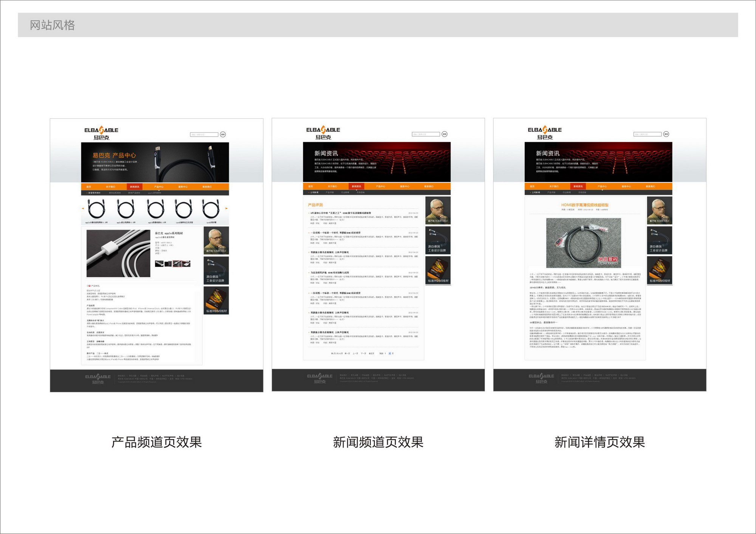The width and height of the screenshot is (756, 534).
Task: Click HDMI cable photo in news detail article
Action: pos(584,243)
